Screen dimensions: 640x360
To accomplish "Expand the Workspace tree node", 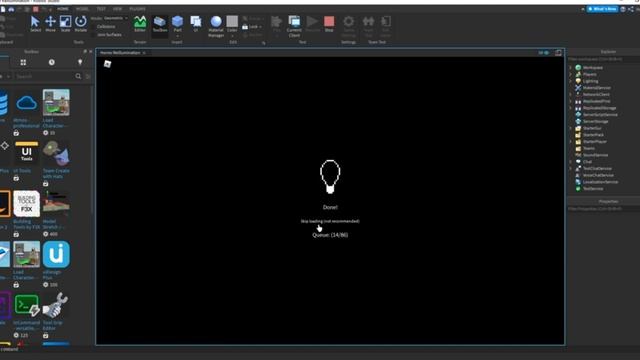I will pyautogui.click(x=571, y=67).
